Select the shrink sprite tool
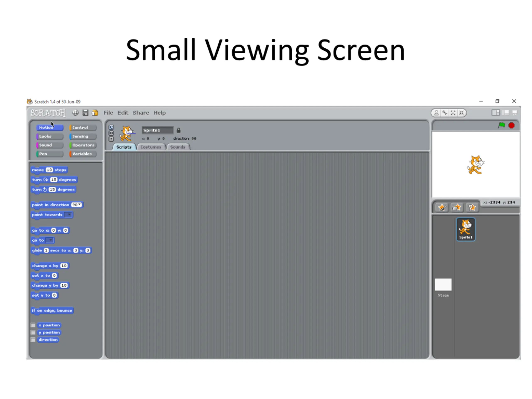The width and height of the screenshot is (532, 399). [x=461, y=113]
